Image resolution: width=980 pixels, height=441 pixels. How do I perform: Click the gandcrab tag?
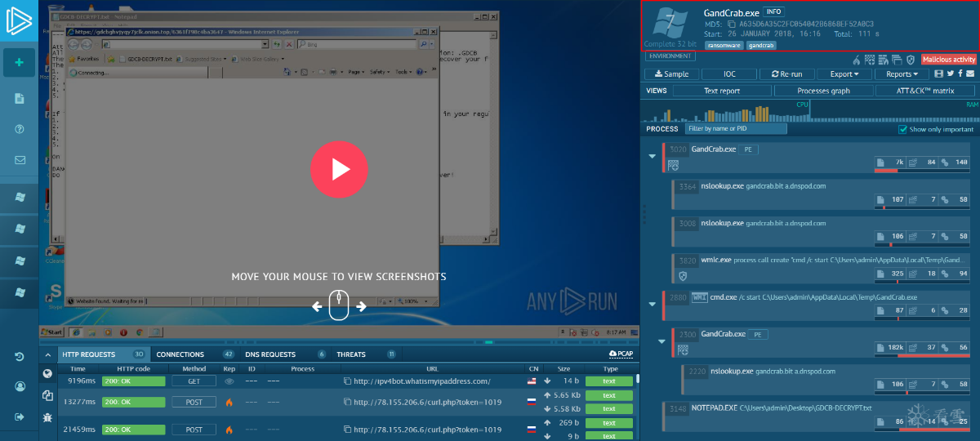[761, 46]
